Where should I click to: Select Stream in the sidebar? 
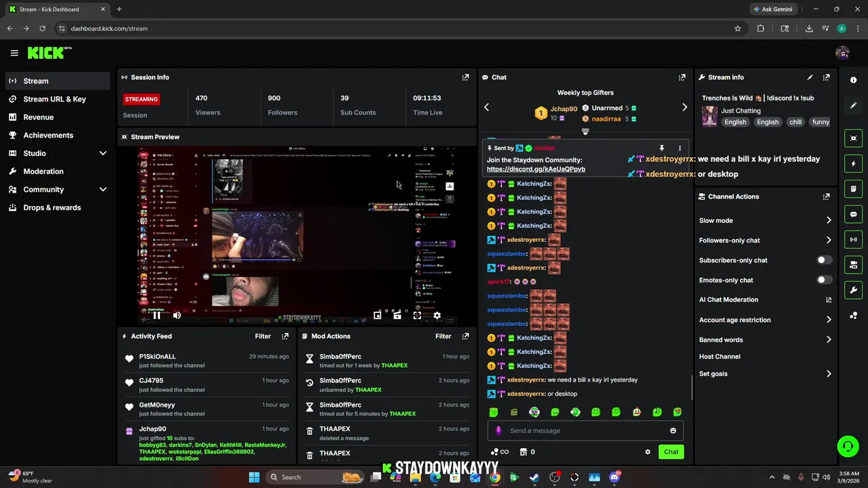click(58, 81)
